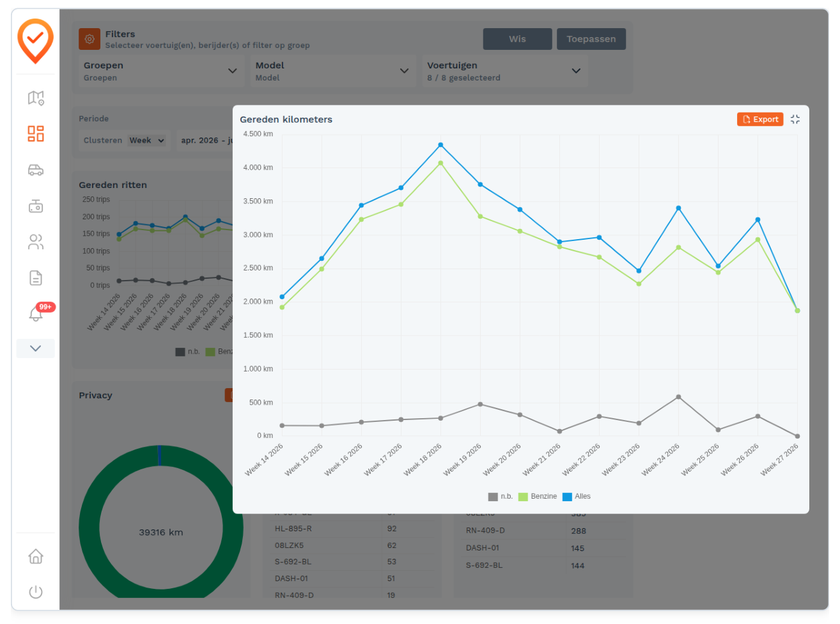Click the green privacy donut ring
Screen dimensions: 840x624
89,528
